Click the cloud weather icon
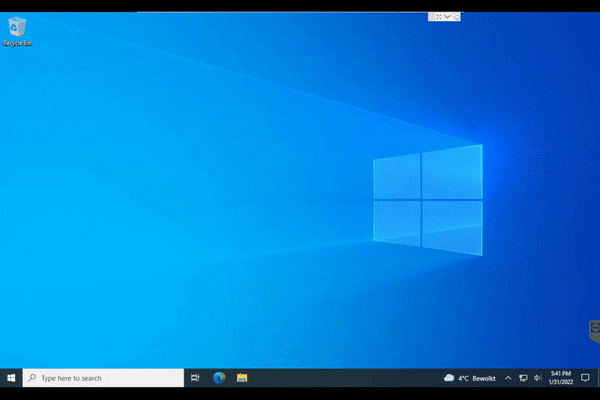The image size is (600, 400). tap(449, 378)
